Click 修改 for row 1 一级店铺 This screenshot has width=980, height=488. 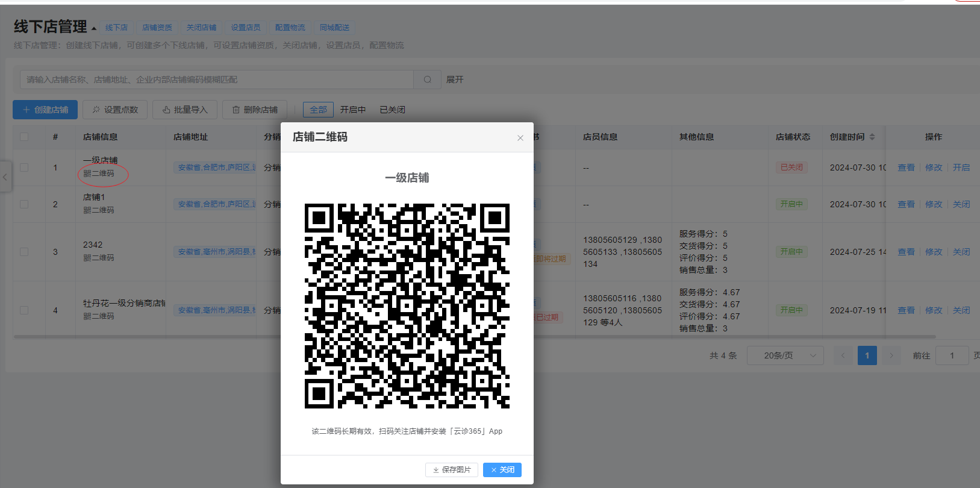(934, 167)
